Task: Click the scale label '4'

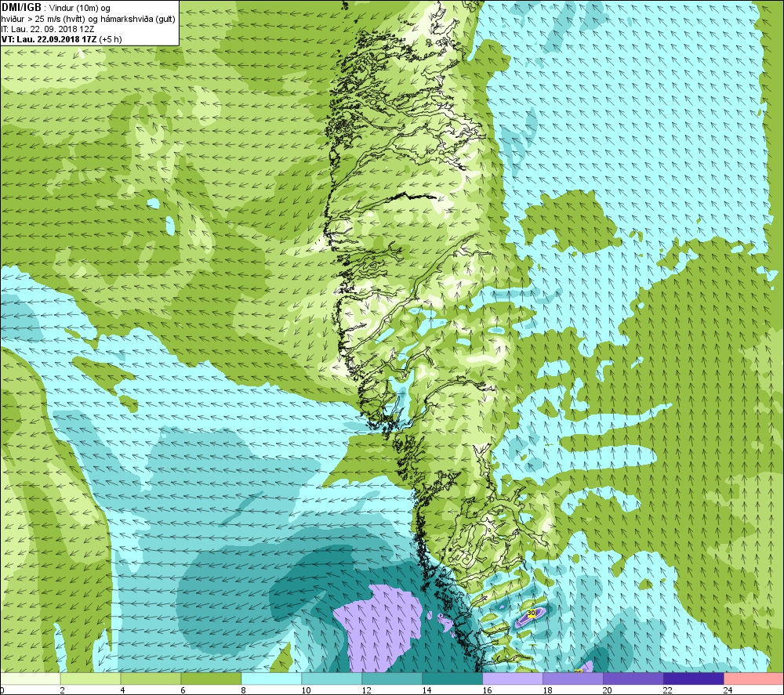Action: pos(122,690)
